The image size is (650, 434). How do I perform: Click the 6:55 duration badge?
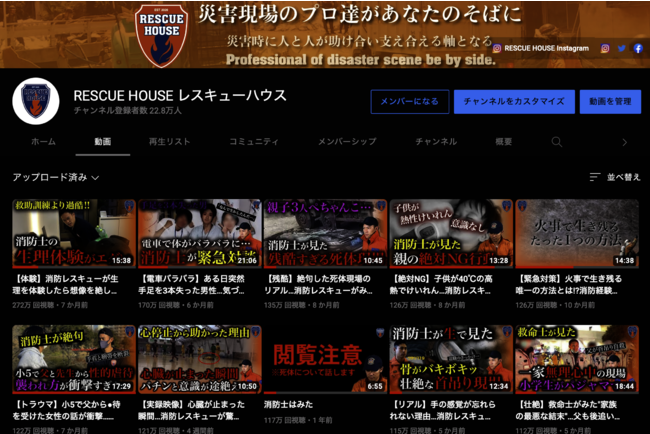(x=375, y=386)
